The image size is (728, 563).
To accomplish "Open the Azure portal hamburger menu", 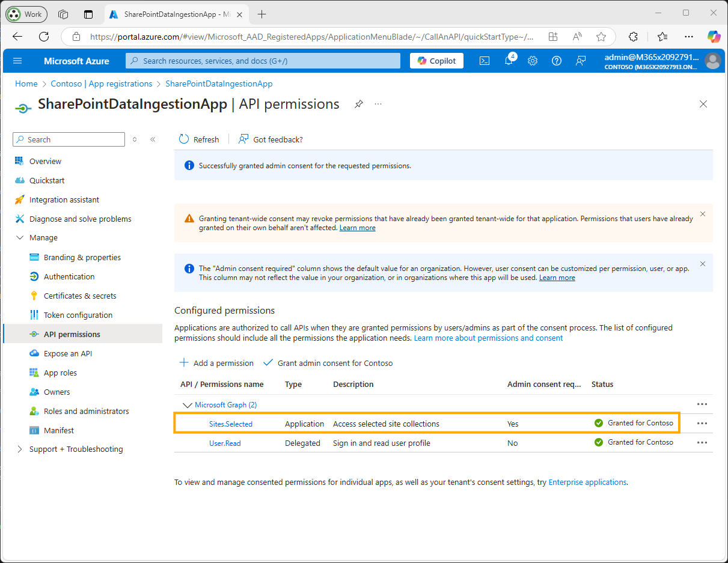I will pyautogui.click(x=17, y=61).
